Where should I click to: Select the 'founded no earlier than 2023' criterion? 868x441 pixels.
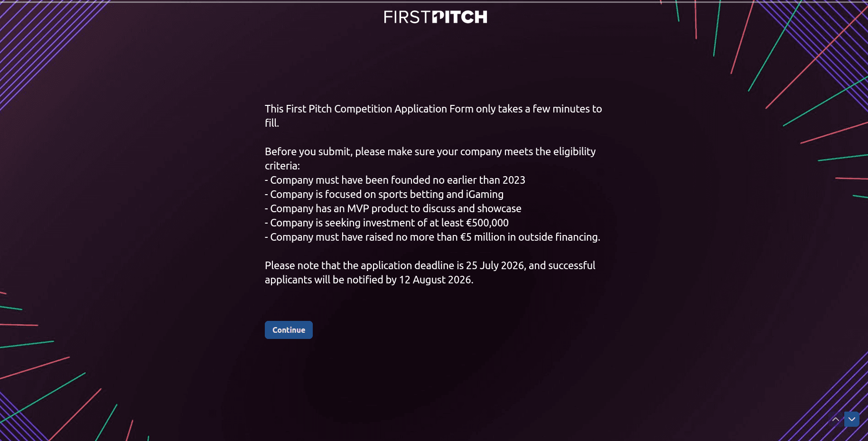click(395, 180)
